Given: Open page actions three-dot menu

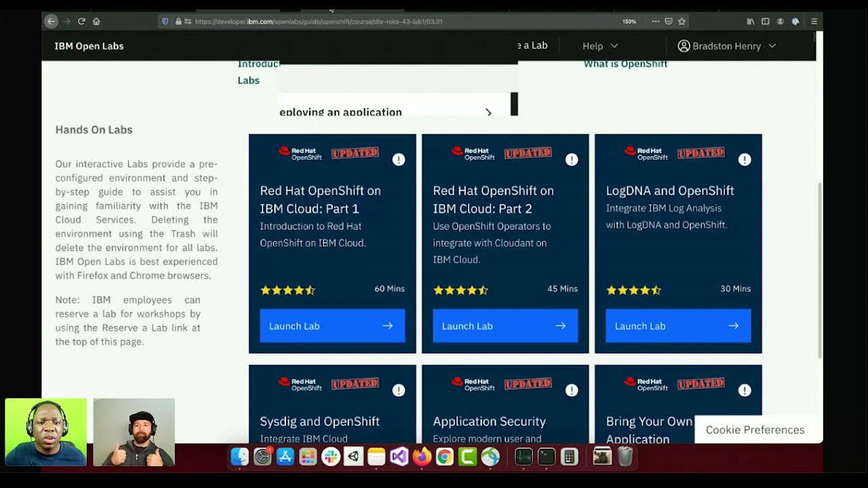Looking at the screenshot, I should click(x=655, y=22).
